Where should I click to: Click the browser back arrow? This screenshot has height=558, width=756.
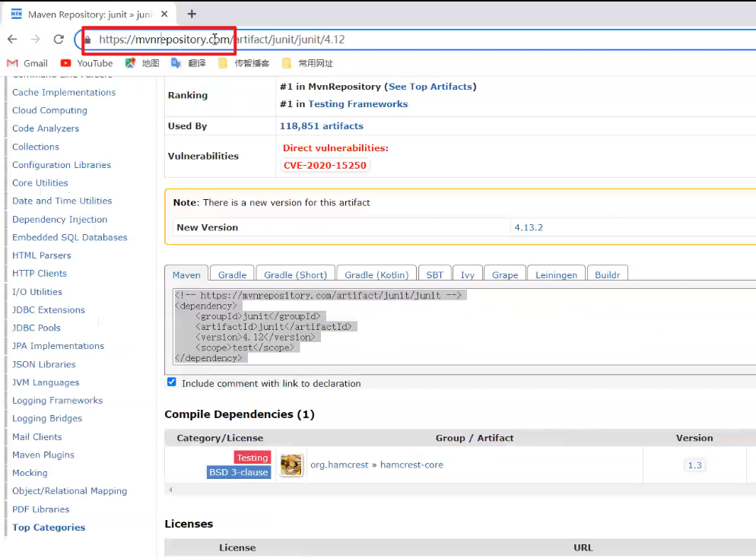(x=12, y=40)
